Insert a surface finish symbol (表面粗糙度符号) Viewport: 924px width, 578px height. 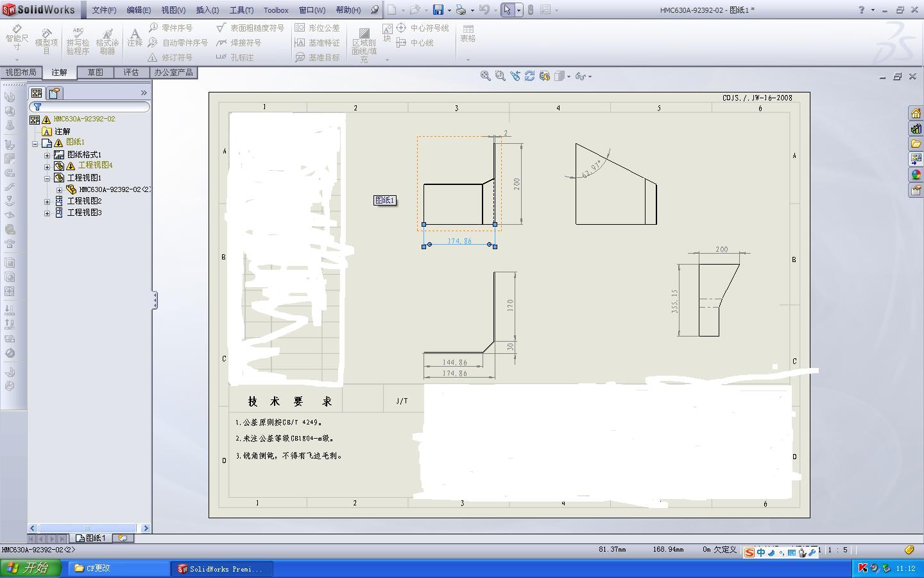click(x=250, y=28)
